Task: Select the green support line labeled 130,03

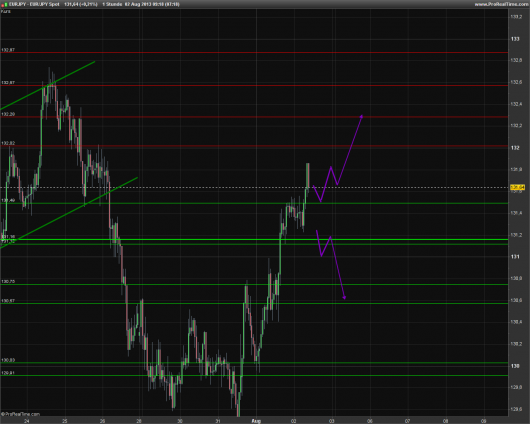Action: click(254, 363)
